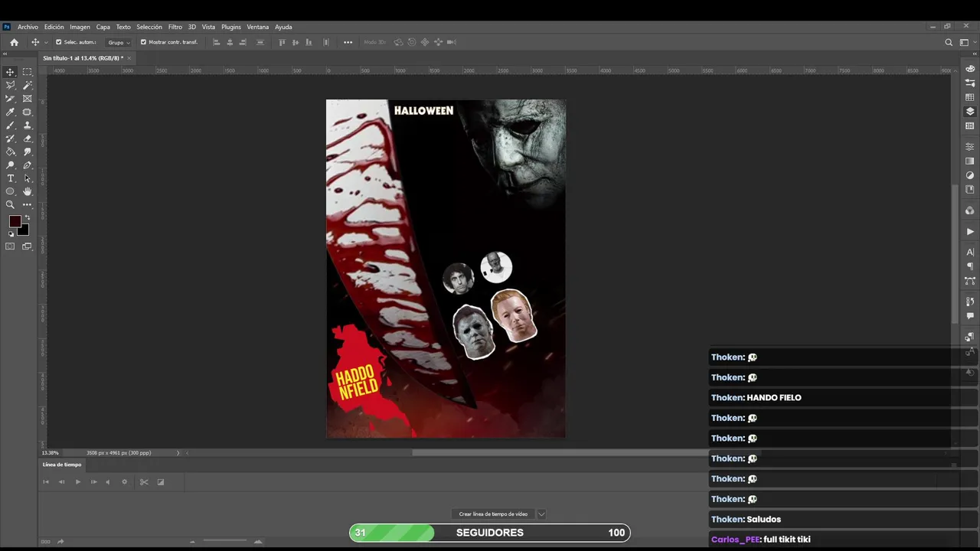
Task: Open the Archivo menu
Action: [x=28, y=27]
